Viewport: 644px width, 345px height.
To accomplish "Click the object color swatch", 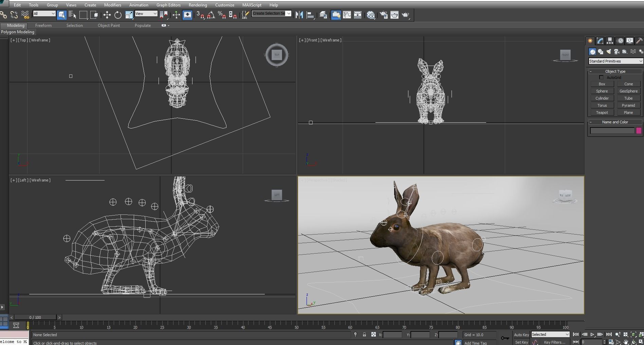I will [639, 131].
